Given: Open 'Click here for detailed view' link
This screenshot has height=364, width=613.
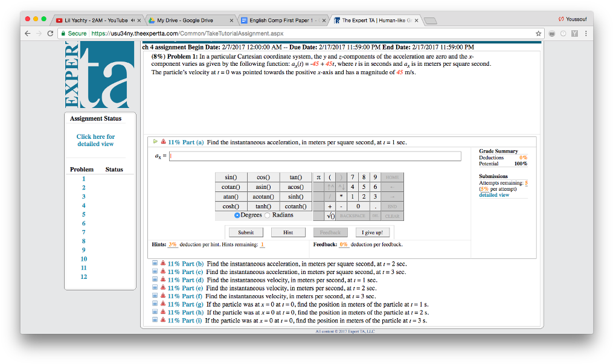Looking at the screenshot, I should 95,140.
